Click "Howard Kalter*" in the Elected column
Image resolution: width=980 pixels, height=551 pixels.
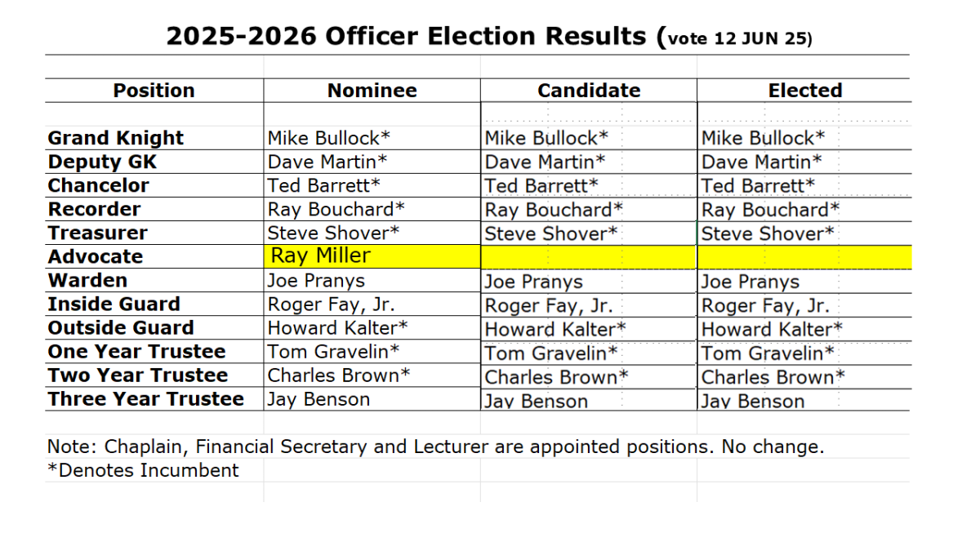point(772,329)
